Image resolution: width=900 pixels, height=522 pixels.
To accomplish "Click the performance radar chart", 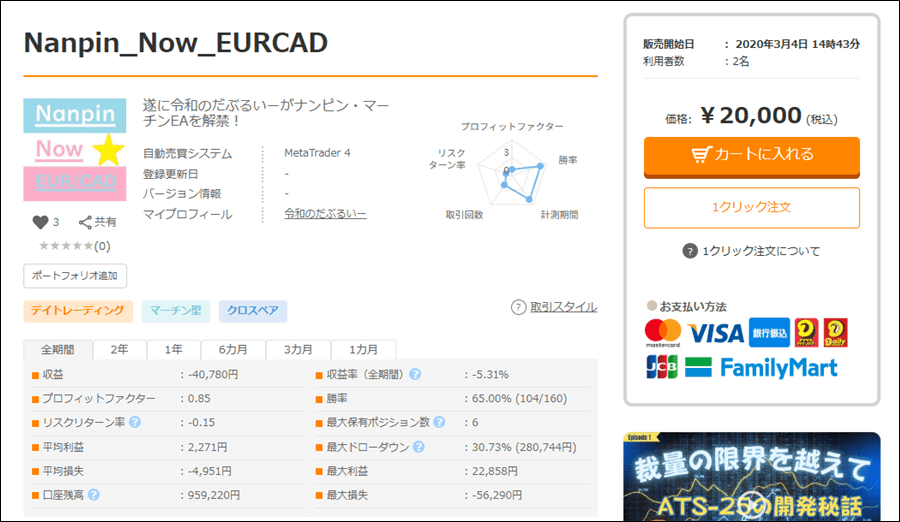I will pos(512,172).
